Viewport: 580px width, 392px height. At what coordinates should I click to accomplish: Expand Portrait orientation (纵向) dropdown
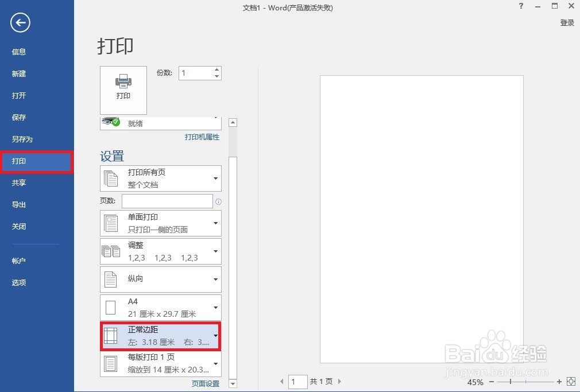161,279
